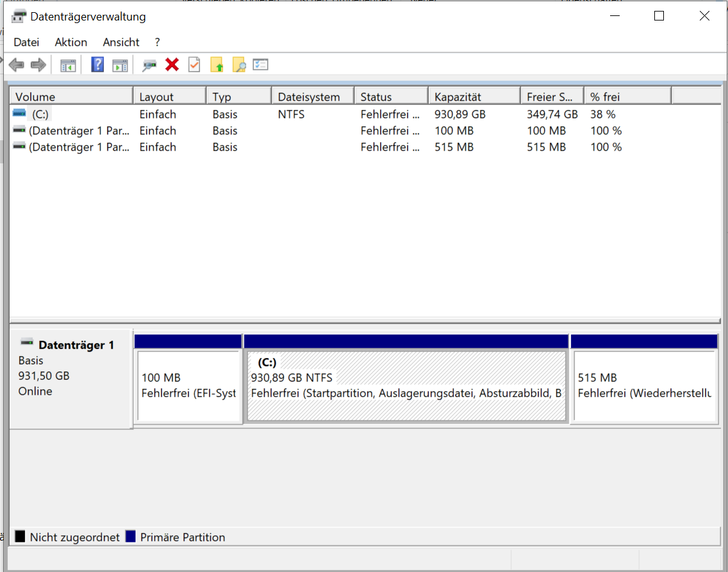Toggle the console tree pane icon

68,65
